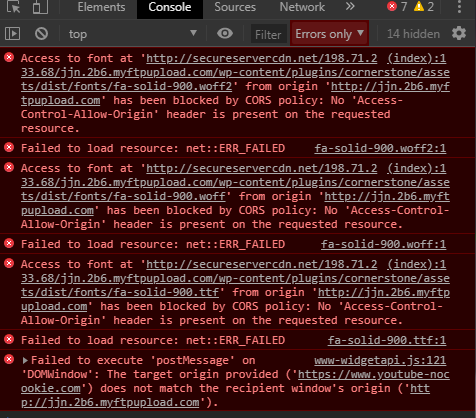Expand the postMessage error details triangle

[x=25, y=360]
